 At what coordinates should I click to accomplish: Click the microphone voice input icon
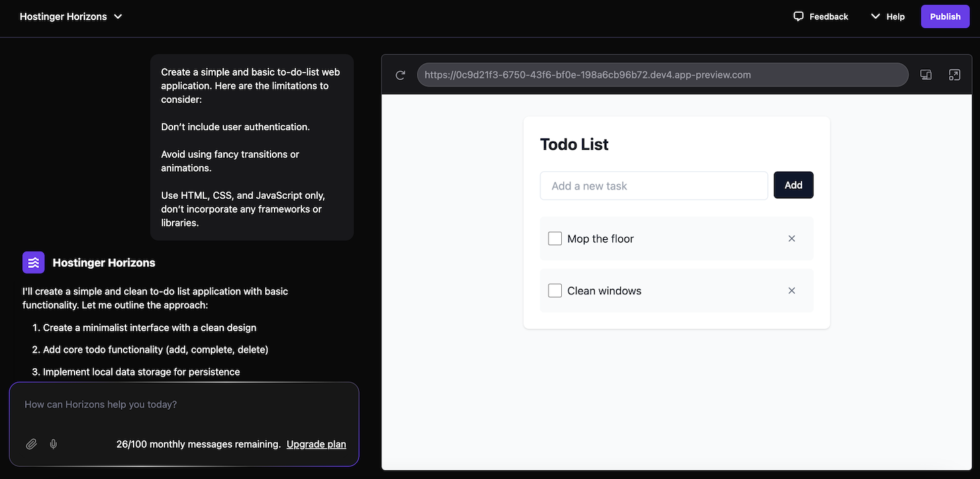(54, 444)
